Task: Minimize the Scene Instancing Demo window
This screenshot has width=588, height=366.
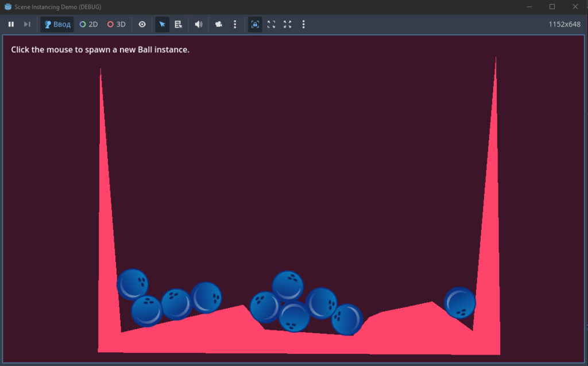Action: click(x=529, y=7)
